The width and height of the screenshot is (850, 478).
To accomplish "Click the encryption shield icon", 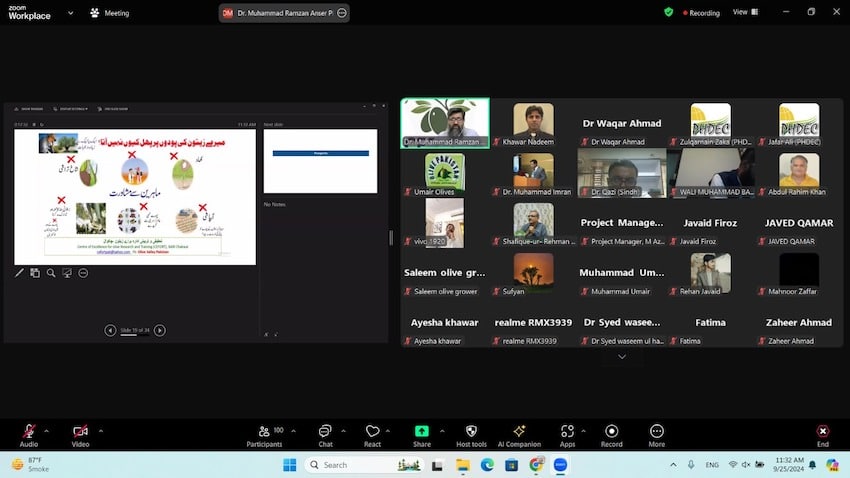I will 669,12.
